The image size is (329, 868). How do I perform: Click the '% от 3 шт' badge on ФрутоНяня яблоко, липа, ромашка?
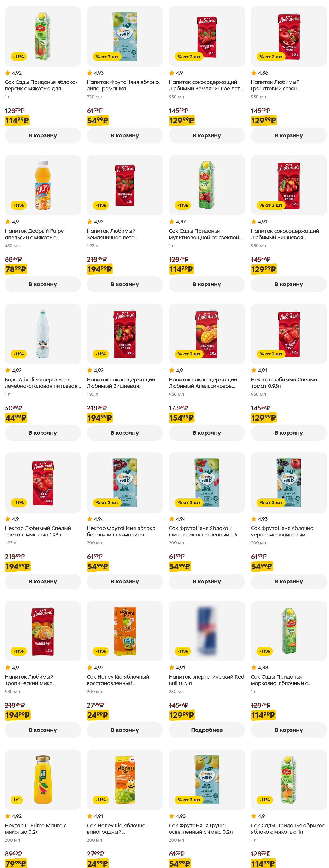pyautogui.click(x=106, y=57)
